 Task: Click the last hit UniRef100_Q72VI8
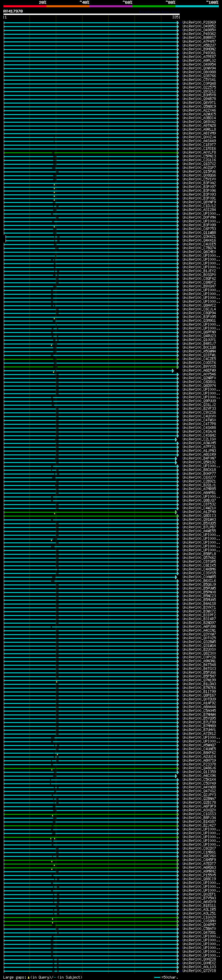tap(199, 971)
